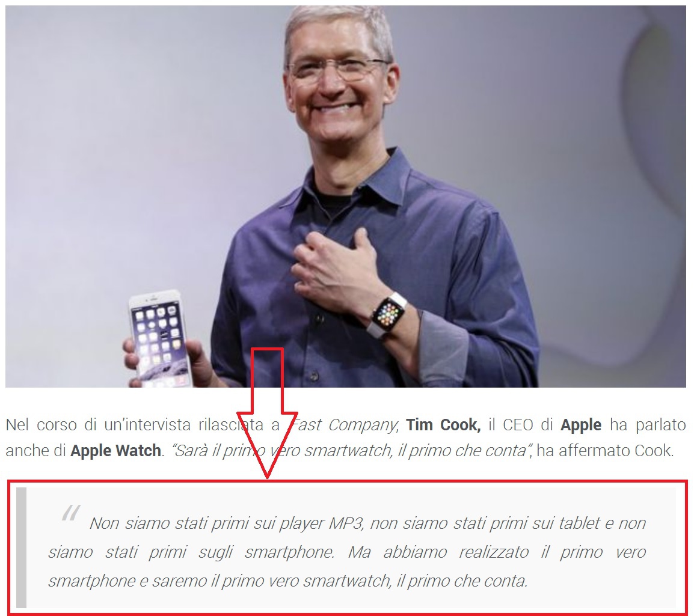Screen dimensions: 697x616
Task: Click "il primo che conta." ending the blockquote
Action: pyautogui.click(x=462, y=581)
